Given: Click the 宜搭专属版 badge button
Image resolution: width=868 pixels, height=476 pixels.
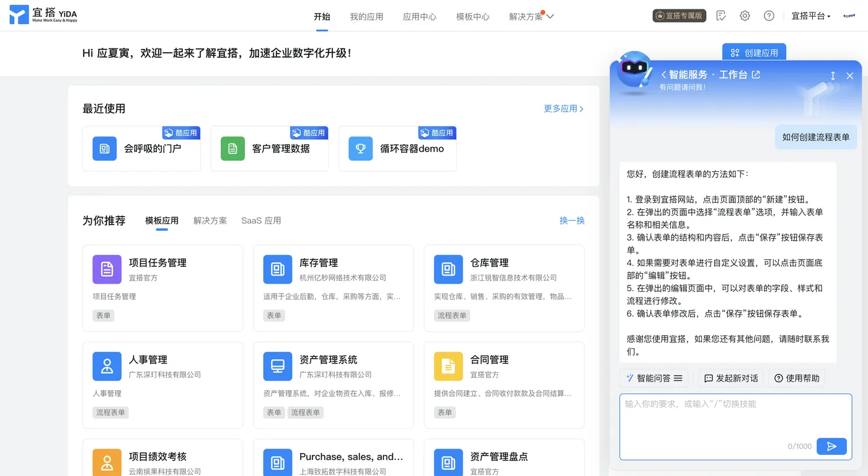Looking at the screenshot, I should (680, 16).
